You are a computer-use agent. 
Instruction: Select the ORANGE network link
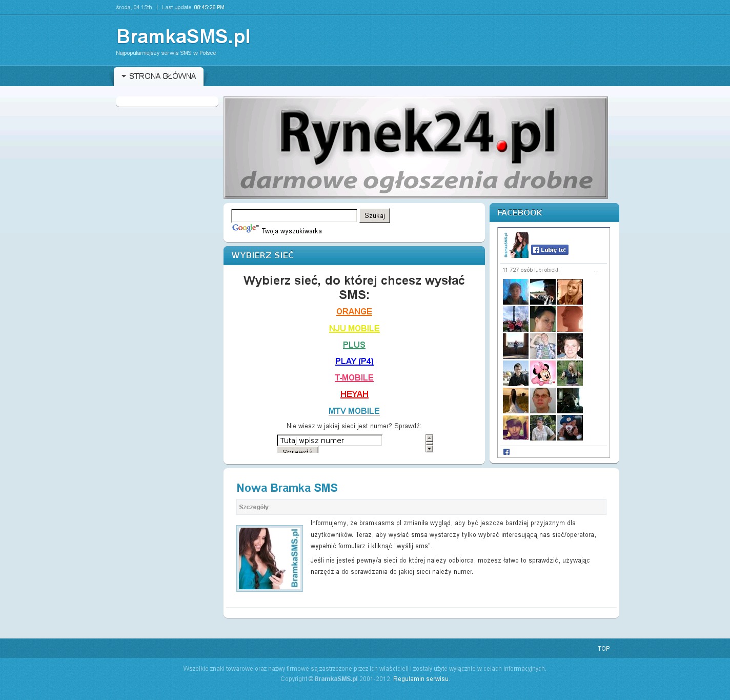point(354,311)
